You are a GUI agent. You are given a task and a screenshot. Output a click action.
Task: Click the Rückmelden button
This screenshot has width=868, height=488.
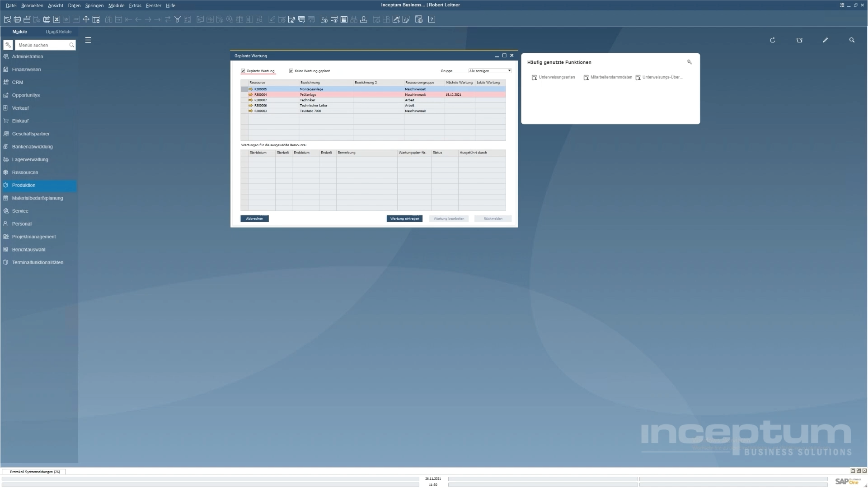[x=493, y=219]
